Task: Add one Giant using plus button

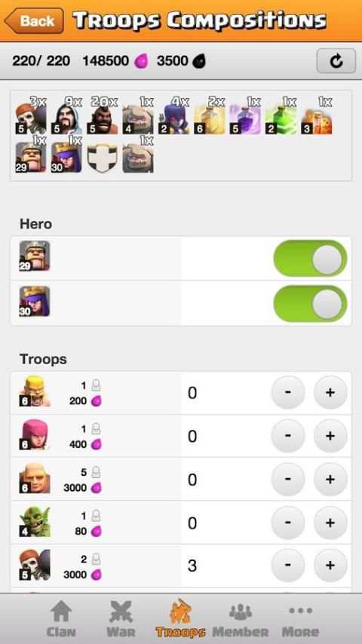Action: point(330,479)
